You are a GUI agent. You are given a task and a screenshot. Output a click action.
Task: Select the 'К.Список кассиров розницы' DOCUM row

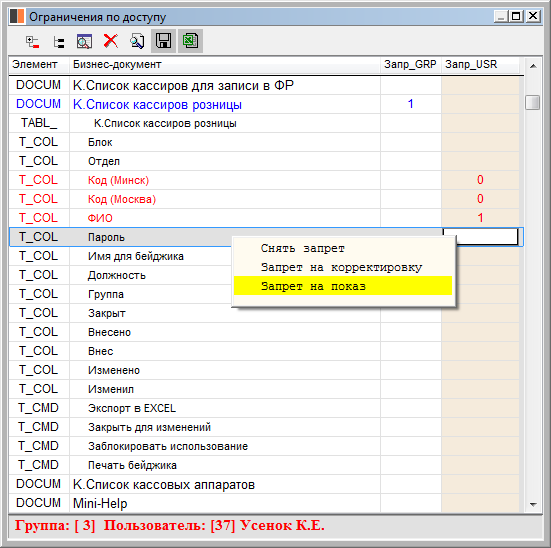pos(266,104)
